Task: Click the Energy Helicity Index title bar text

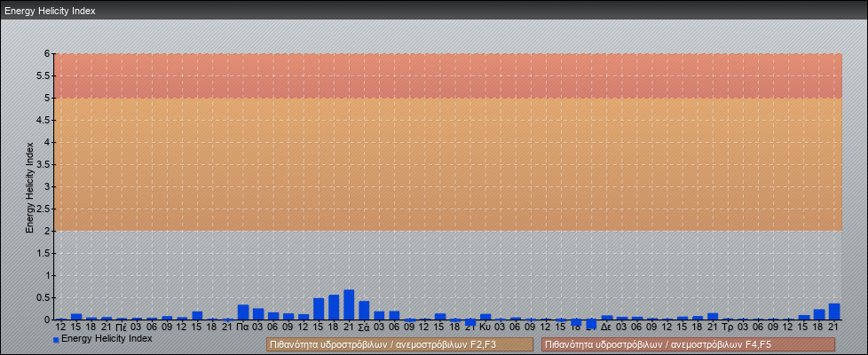Action: 50,12
